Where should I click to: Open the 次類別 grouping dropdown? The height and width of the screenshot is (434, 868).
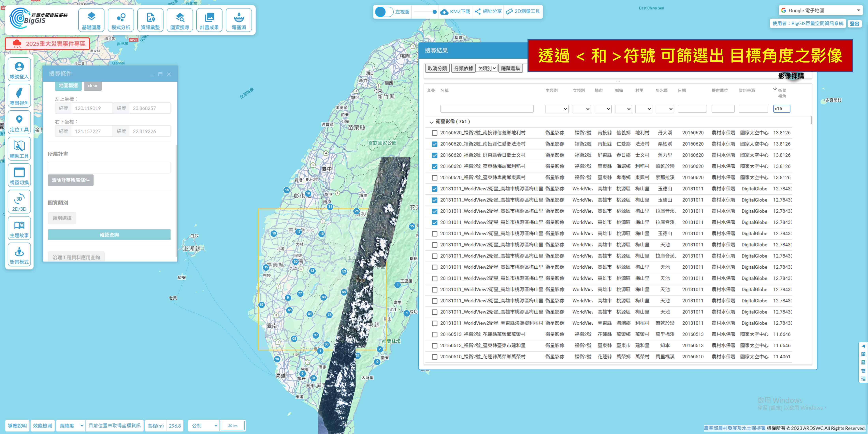coord(486,68)
